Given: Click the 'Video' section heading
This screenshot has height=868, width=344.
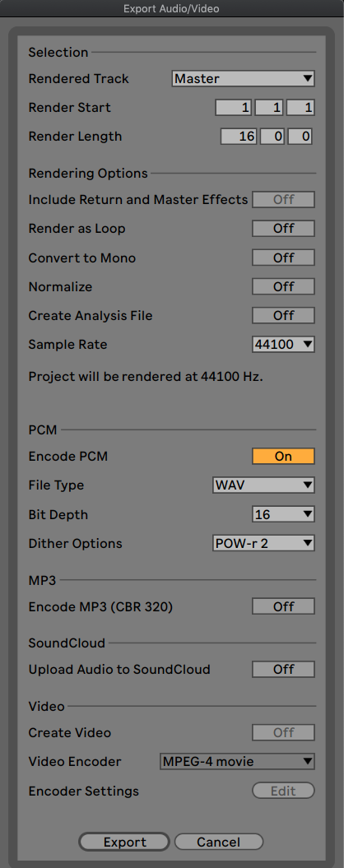Looking at the screenshot, I should 47,706.
